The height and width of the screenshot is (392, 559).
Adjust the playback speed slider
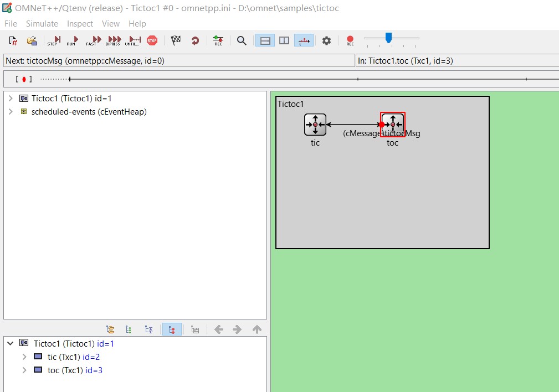[x=389, y=39]
